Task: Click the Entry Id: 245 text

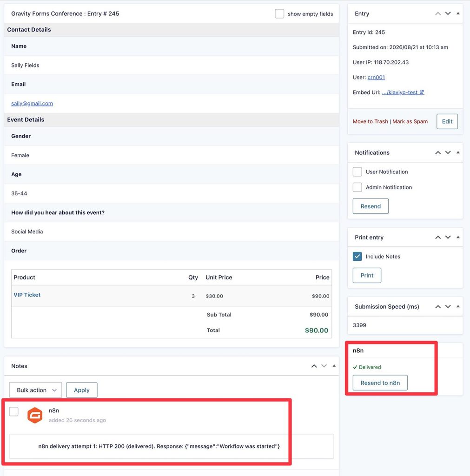Action: click(x=369, y=32)
